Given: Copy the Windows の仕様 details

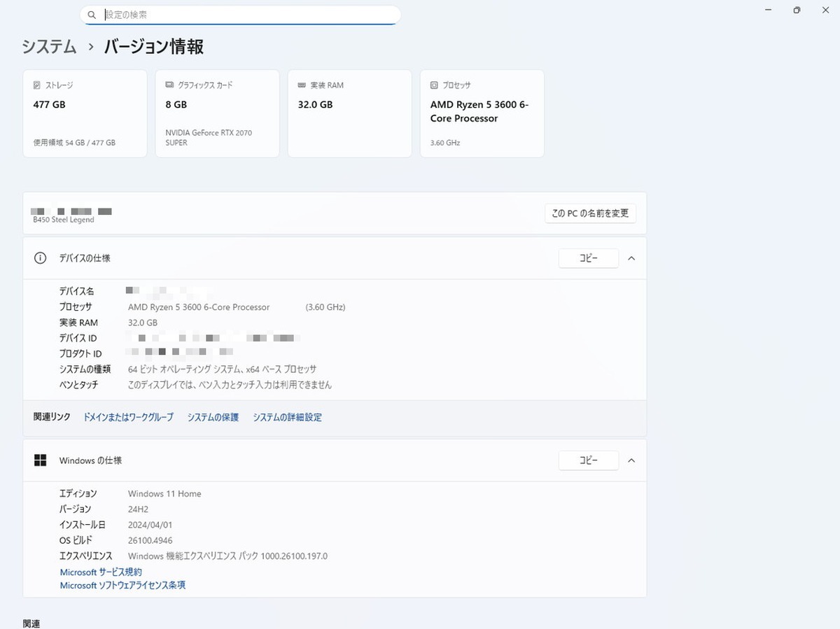Looking at the screenshot, I should 589,460.
